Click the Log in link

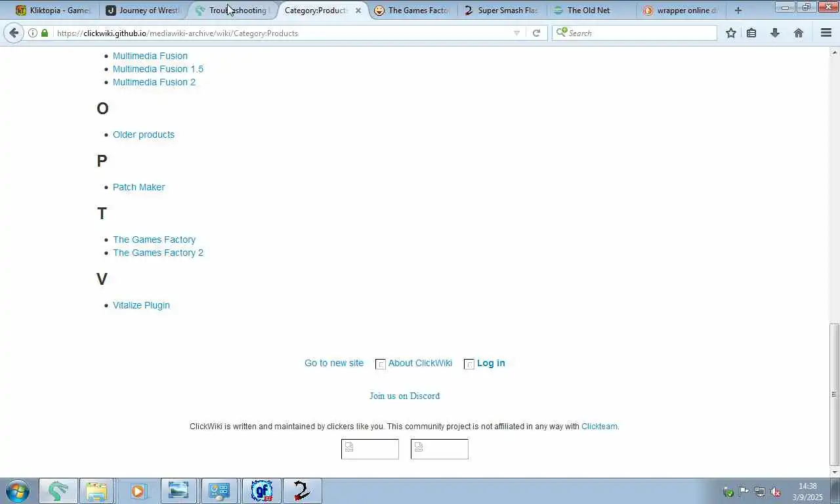491,363
